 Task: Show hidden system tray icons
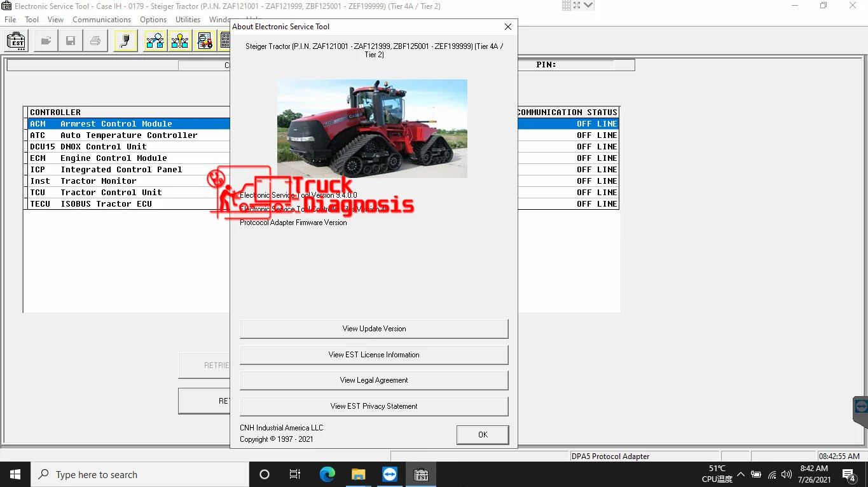740,474
